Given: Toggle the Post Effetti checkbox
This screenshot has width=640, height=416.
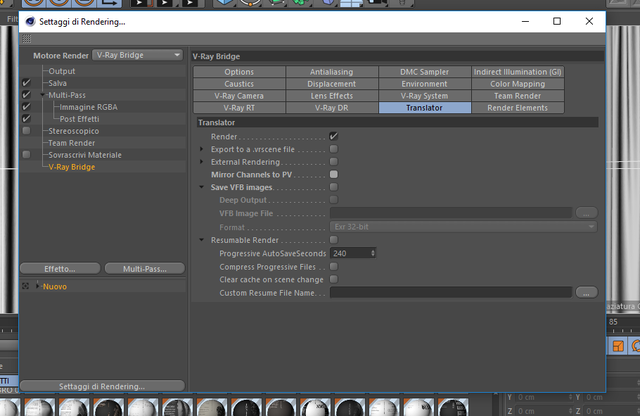Looking at the screenshot, I should [x=27, y=119].
